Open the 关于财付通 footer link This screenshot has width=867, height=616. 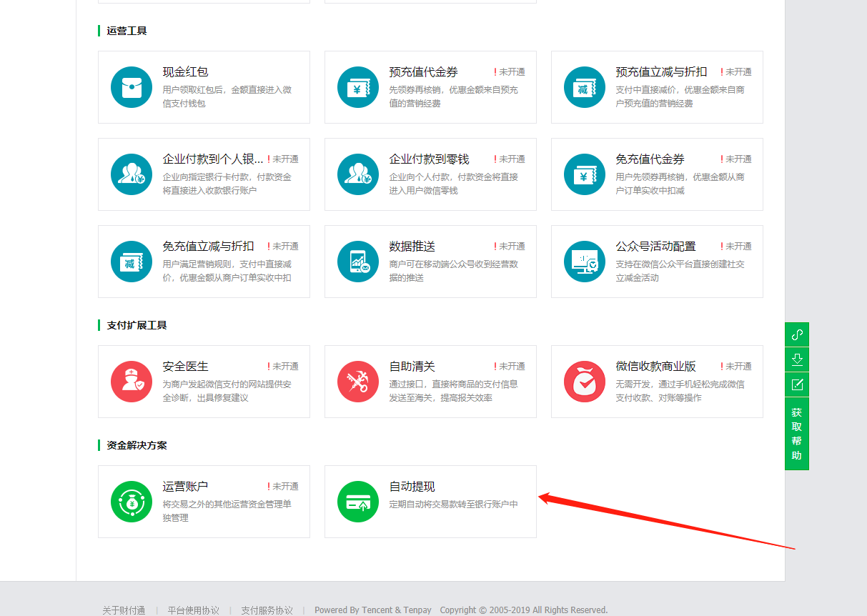click(x=124, y=610)
